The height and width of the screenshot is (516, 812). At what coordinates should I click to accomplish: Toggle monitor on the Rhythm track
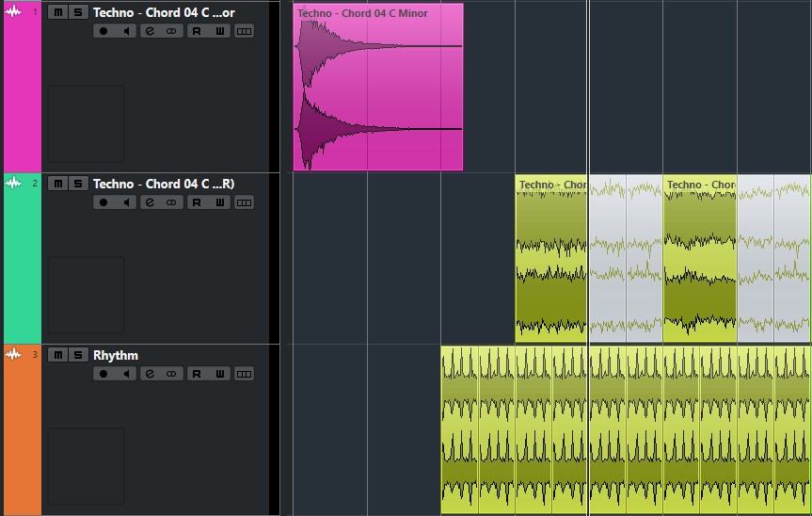[x=126, y=374]
